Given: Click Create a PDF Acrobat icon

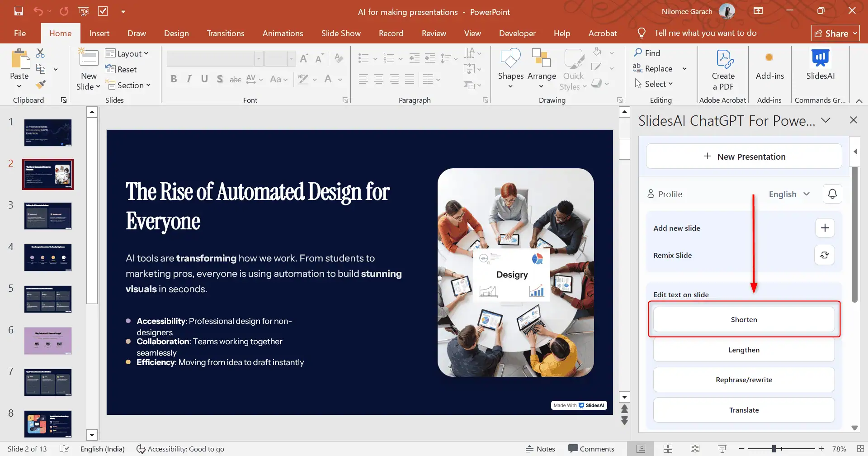Looking at the screenshot, I should click(723, 69).
